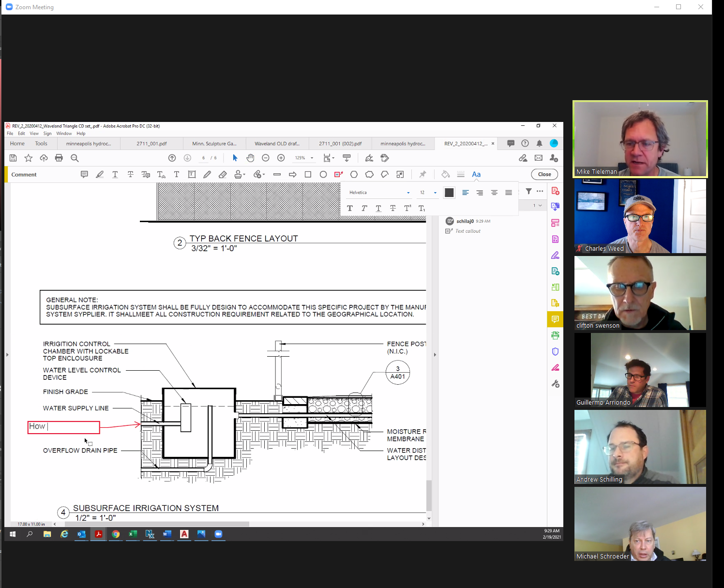
Task: Choose the Selection arrow tool
Action: tap(235, 158)
